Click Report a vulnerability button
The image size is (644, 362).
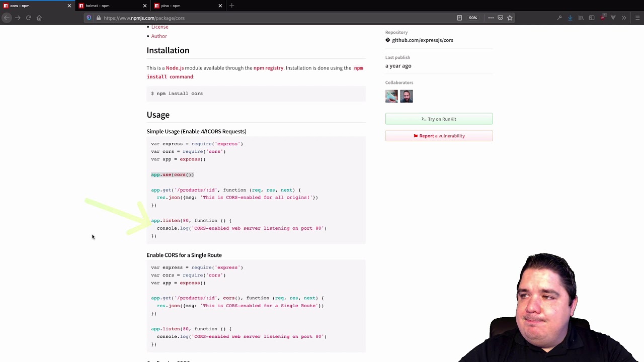tap(439, 136)
